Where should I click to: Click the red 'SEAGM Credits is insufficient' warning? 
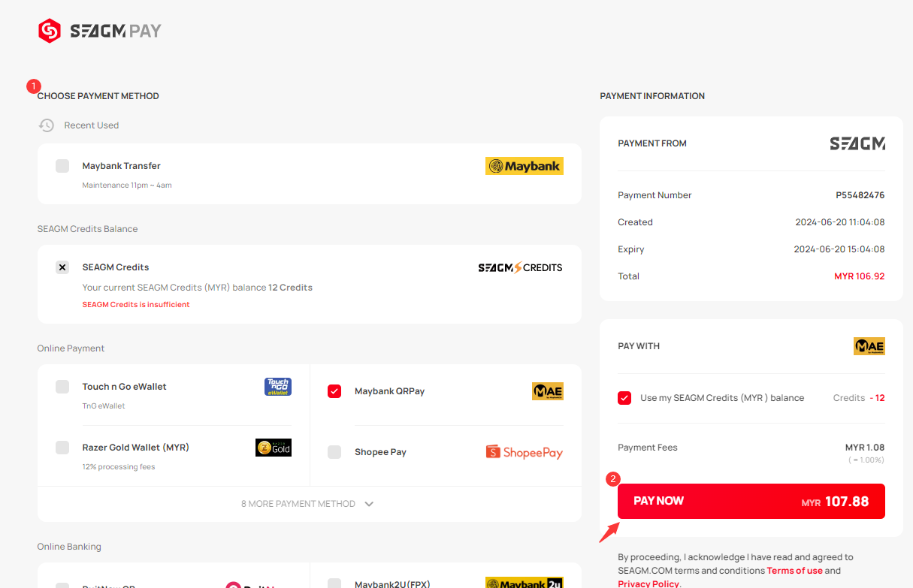(x=136, y=305)
